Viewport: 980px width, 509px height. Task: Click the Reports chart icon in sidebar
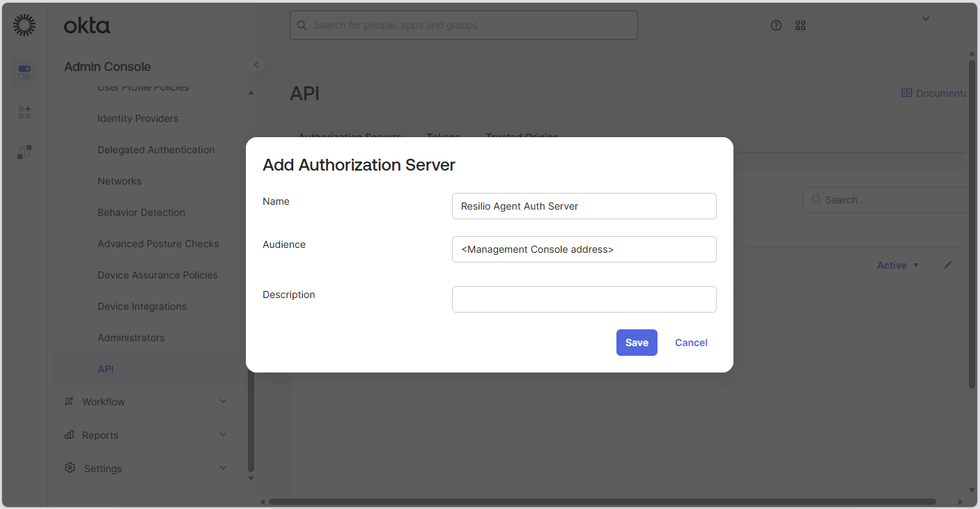[x=69, y=434]
